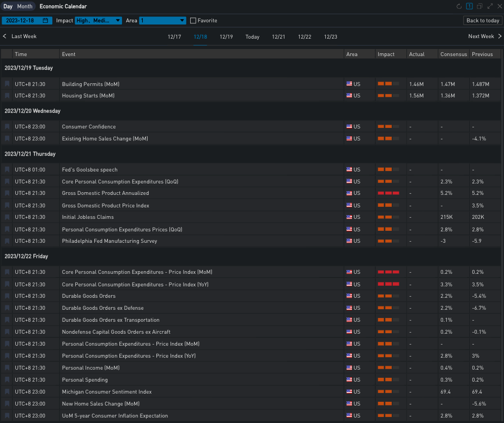Click the calendar icon in the date field

(x=46, y=21)
